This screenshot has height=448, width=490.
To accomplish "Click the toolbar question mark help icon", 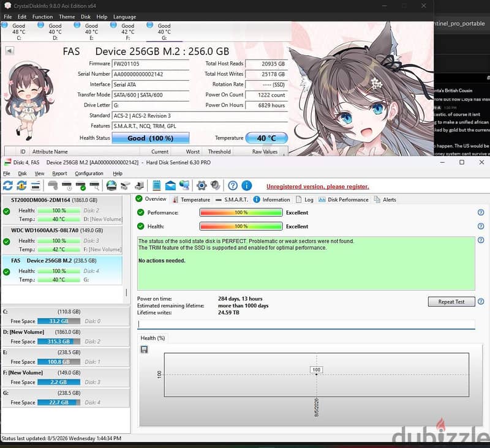I will click(x=233, y=185).
